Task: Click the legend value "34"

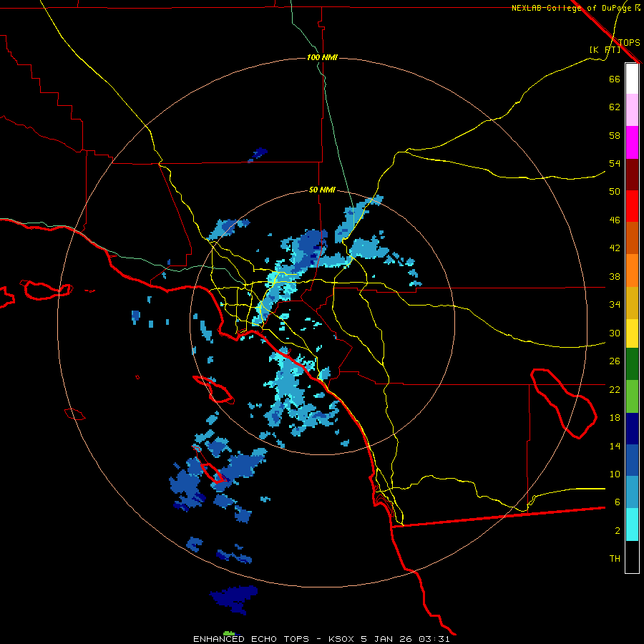Action: 615,304
